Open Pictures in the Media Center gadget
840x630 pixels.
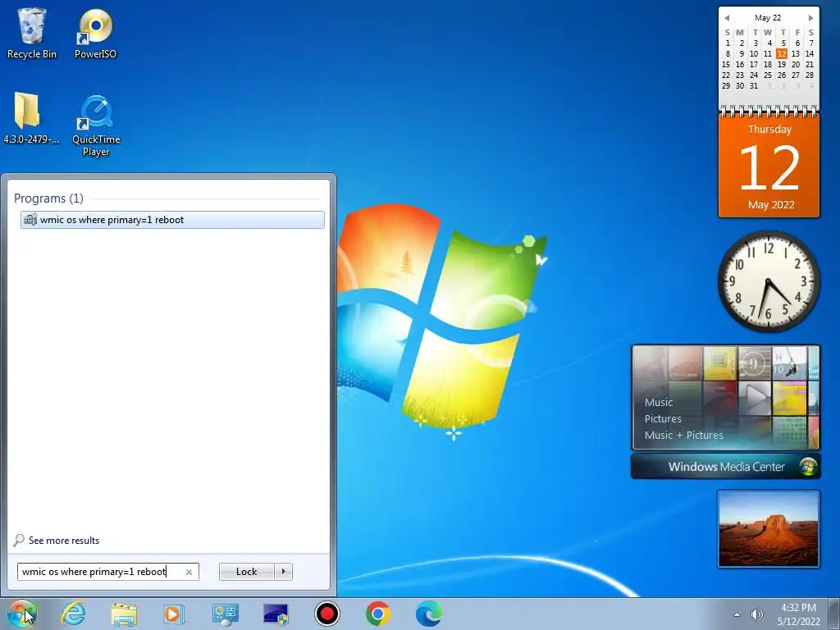663,419
